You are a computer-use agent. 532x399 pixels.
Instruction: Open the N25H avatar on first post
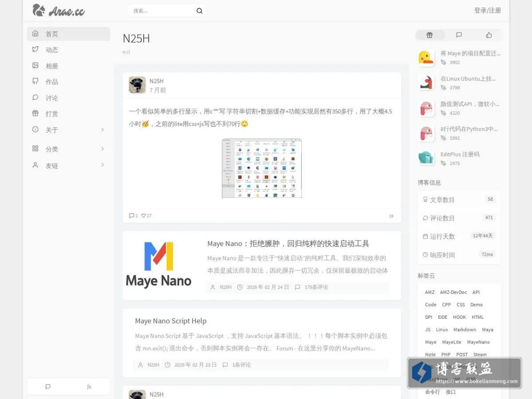(137, 85)
